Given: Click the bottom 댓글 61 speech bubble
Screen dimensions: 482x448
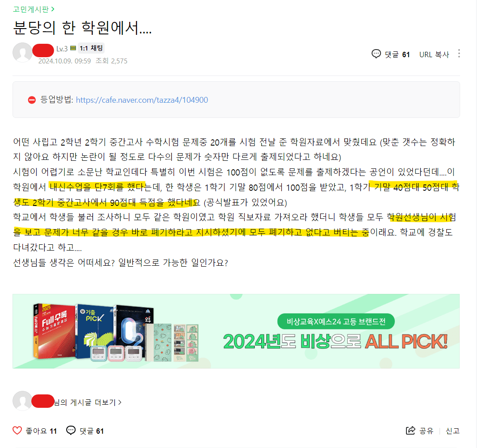Looking at the screenshot, I should coord(71,431).
